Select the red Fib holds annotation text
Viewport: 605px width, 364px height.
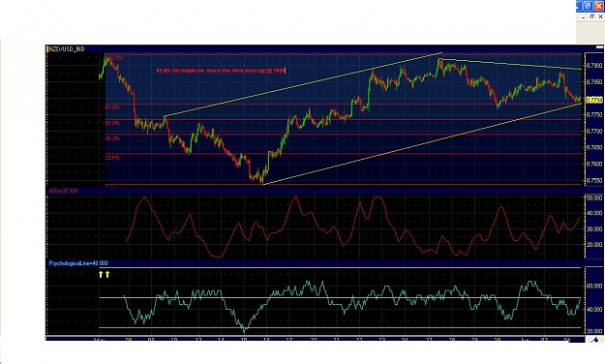(221, 71)
